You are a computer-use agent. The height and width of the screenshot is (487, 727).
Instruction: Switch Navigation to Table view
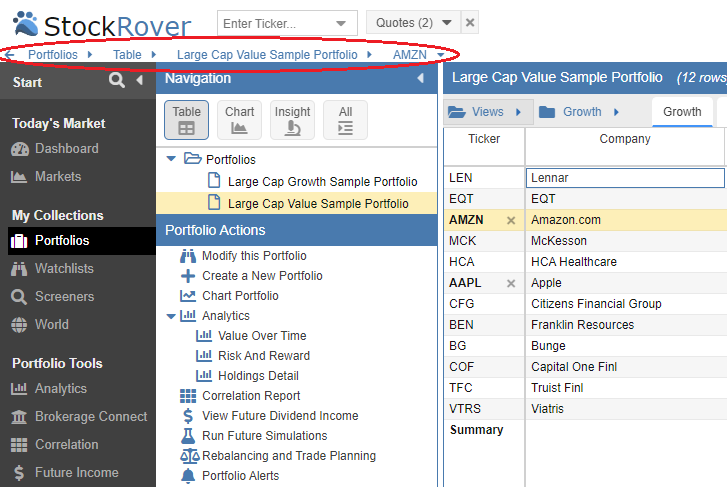point(186,120)
